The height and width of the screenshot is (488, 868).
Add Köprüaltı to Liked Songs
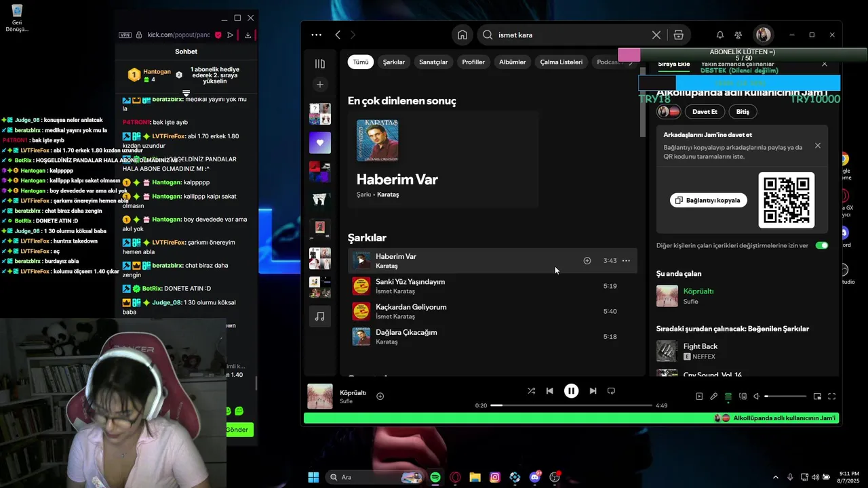pos(380,396)
